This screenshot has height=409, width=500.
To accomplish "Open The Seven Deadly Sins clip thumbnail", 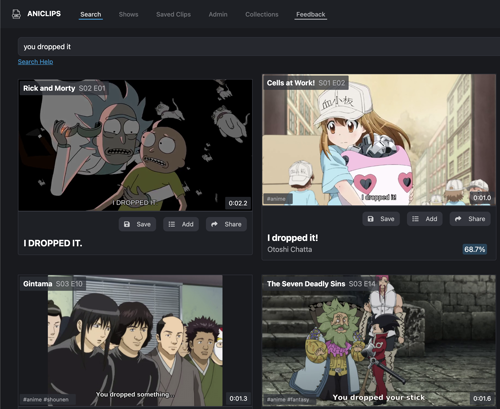I will pos(379,341).
